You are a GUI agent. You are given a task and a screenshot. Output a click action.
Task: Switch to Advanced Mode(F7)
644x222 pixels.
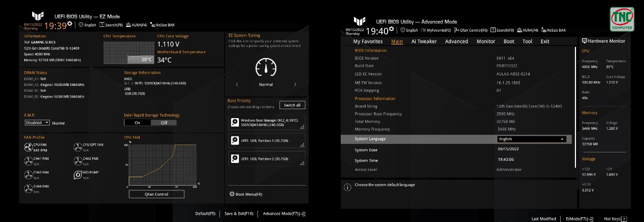pos(284,214)
